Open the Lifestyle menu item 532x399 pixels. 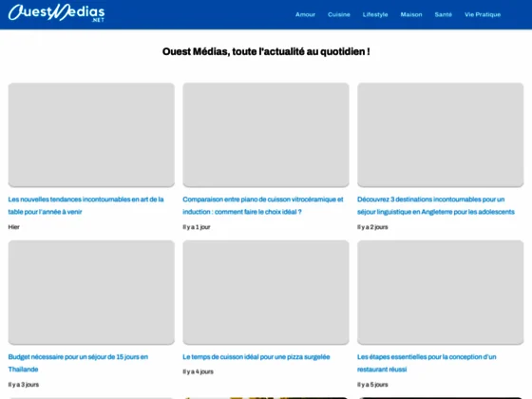375,14
